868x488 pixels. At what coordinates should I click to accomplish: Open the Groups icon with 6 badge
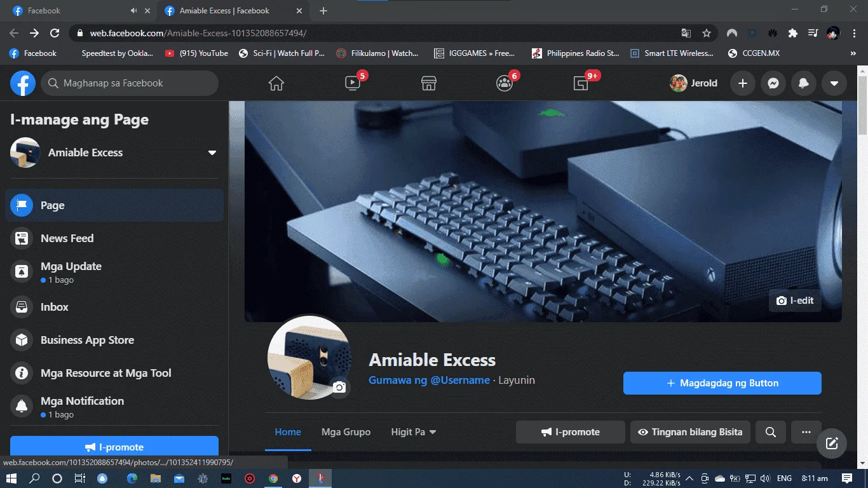505,83
